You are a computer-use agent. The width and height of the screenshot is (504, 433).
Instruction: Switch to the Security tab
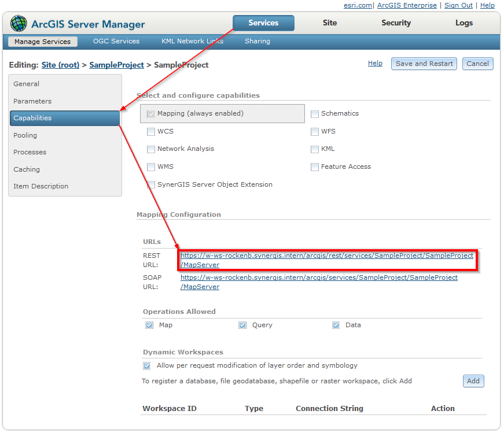(396, 23)
